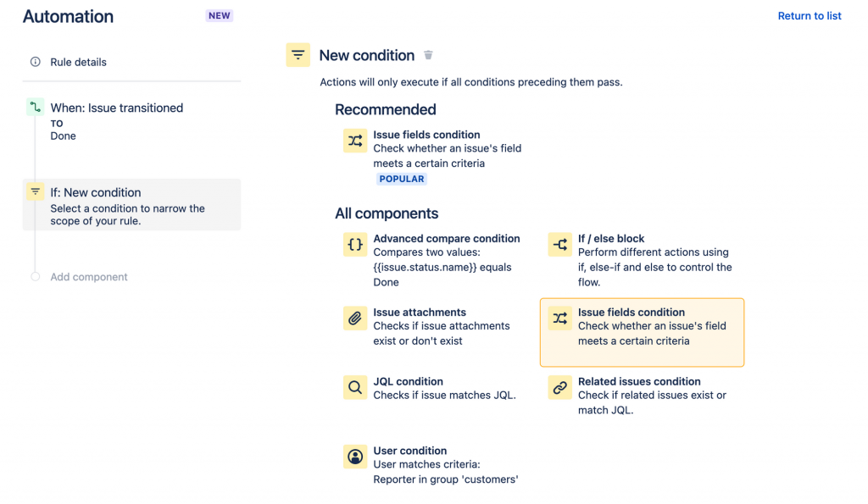Click the trash icon beside New condition

(x=428, y=56)
